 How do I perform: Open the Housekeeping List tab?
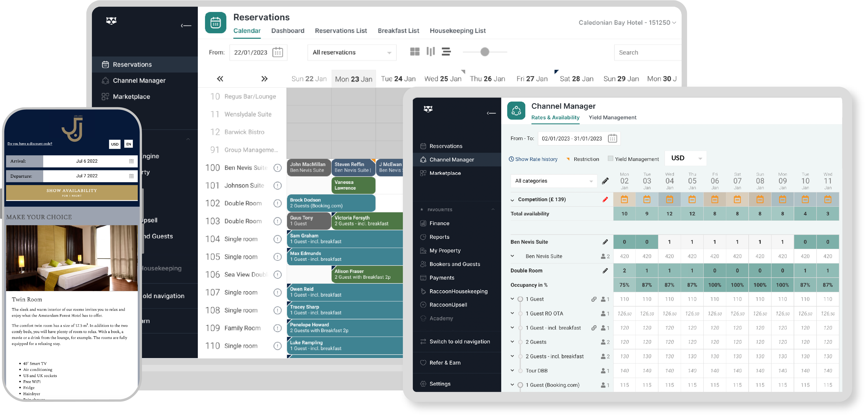[x=458, y=31]
